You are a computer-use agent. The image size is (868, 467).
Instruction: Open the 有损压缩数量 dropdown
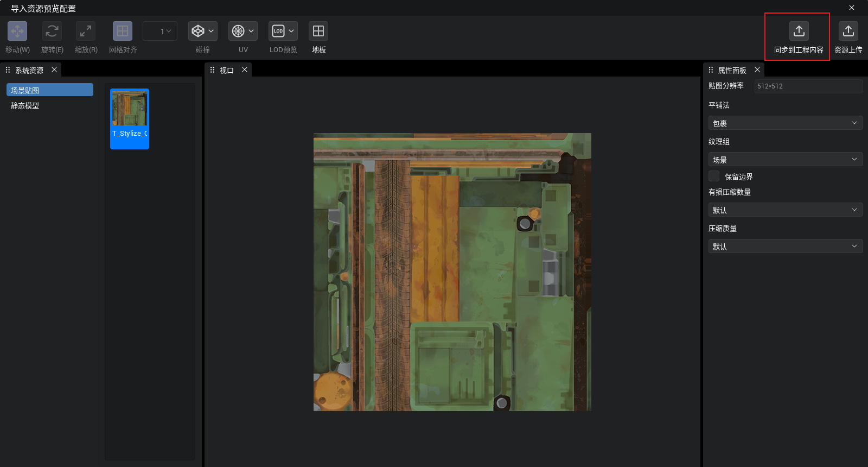(x=786, y=210)
